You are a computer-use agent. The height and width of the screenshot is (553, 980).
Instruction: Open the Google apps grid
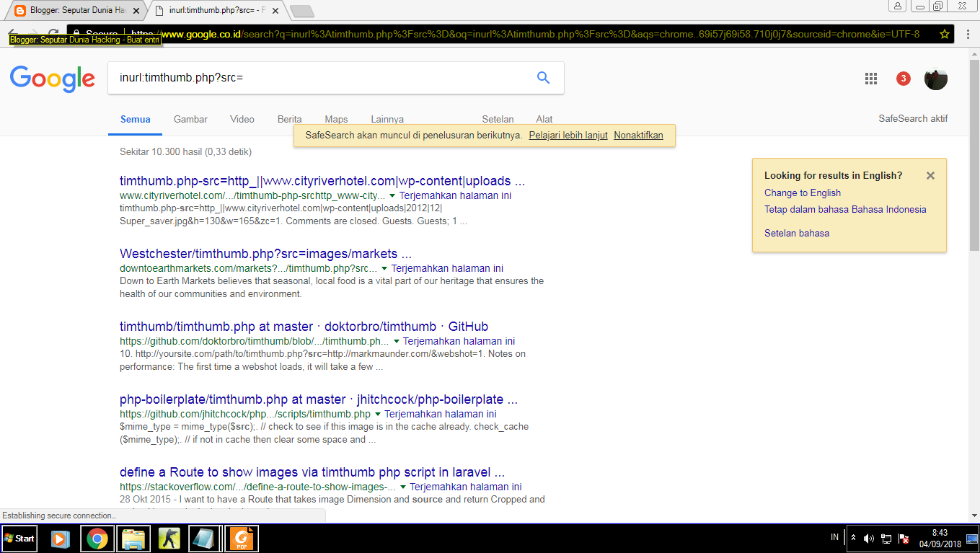871,79
